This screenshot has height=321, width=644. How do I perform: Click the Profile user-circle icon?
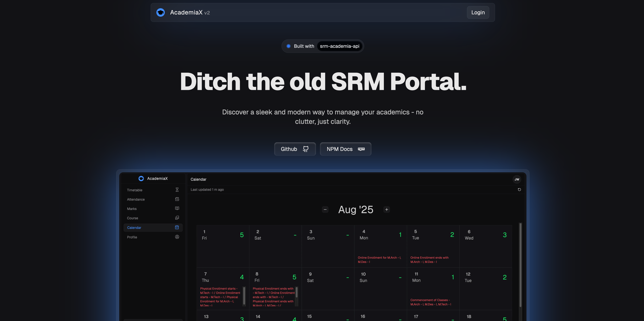click(177, 237)
